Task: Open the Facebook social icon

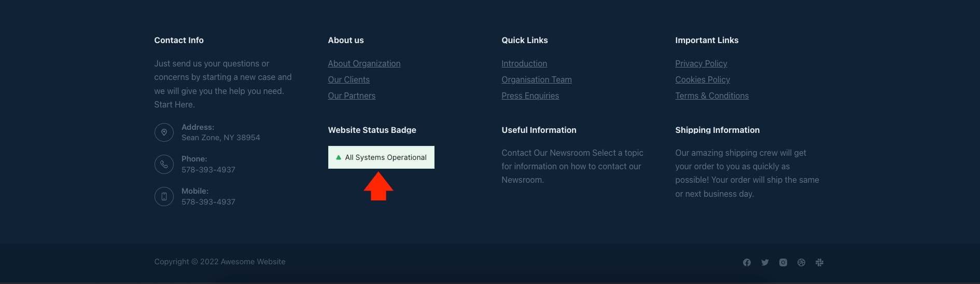Action: click(x=747, y=263)
